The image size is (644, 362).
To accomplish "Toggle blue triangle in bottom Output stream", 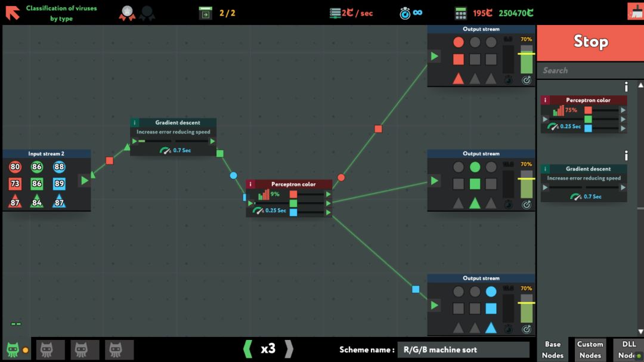I will pyautogui.click(x=491, y=327).
